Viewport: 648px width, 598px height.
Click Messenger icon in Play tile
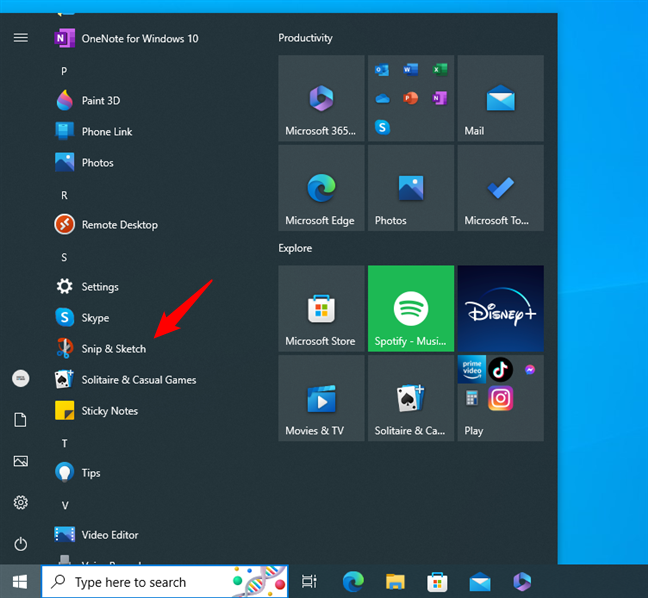pyautogui.click(x=530, y=369)
